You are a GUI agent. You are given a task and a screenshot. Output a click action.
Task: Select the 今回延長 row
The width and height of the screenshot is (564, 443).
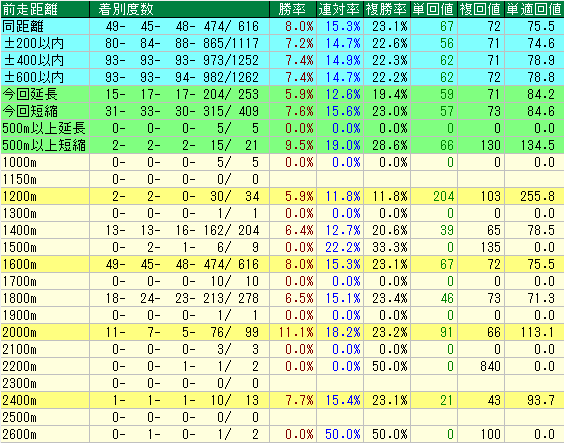coord(282,94)
